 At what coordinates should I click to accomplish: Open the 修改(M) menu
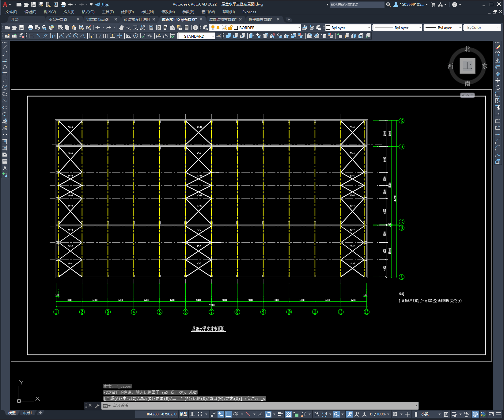[168, 12]
